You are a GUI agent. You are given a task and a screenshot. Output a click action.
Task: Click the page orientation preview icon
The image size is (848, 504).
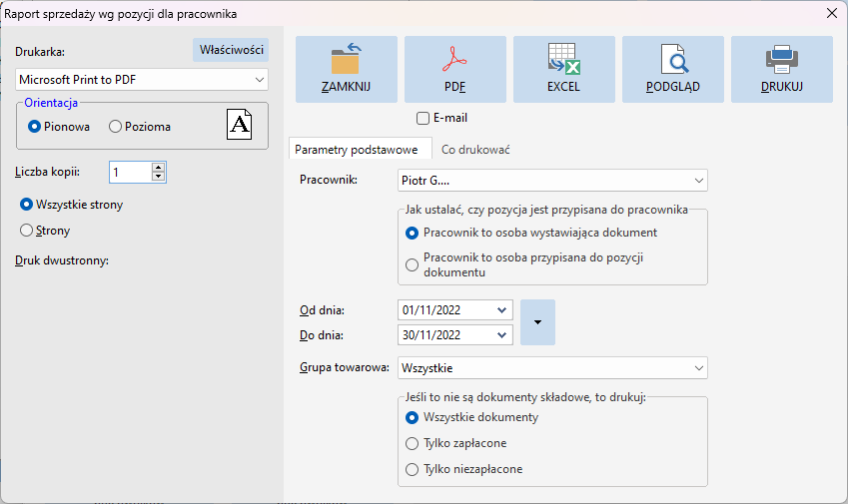point(239,124)
